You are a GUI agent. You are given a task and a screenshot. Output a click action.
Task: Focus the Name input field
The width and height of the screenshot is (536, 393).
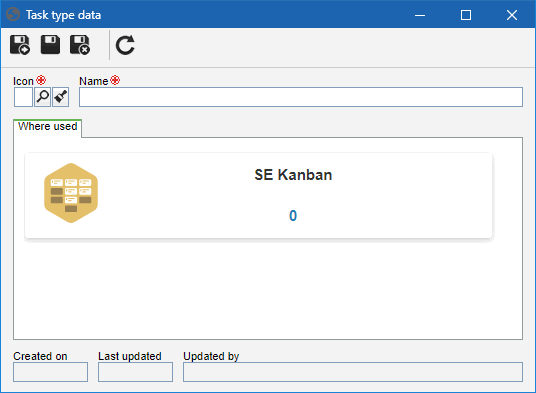301,97
